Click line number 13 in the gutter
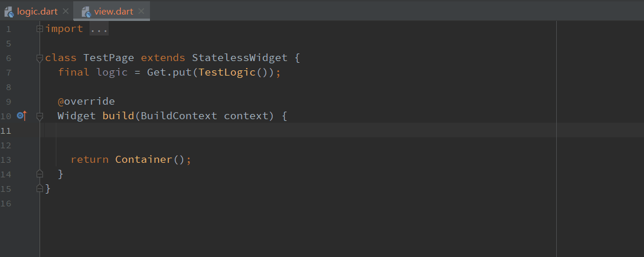This screenshot has width=644, height=257. tap(6, 160)
